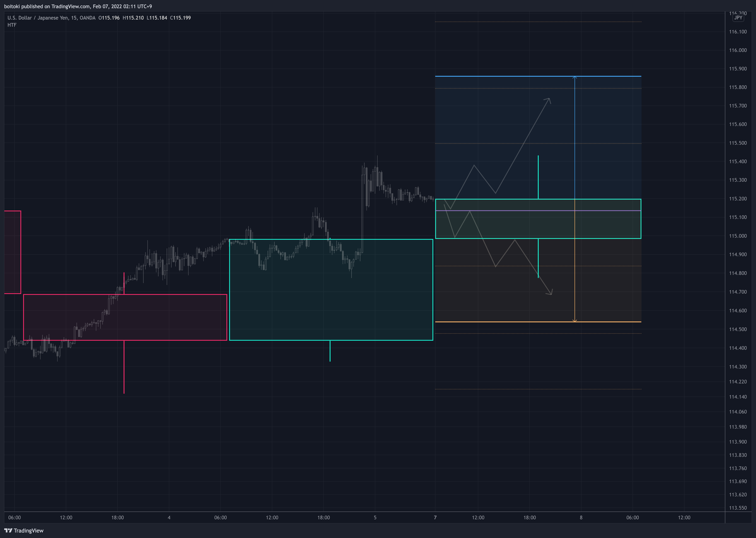Click the 115.500 price axis label

coord(738,143)
